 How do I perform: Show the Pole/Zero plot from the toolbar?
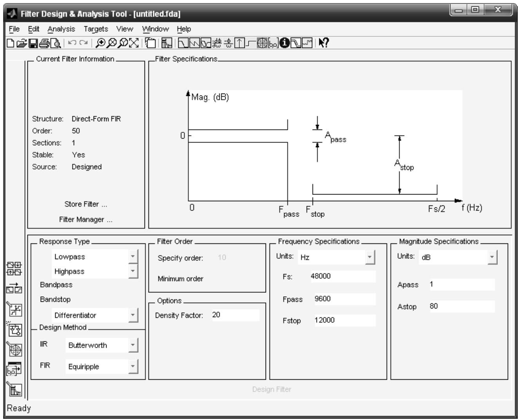click(262, 43)
